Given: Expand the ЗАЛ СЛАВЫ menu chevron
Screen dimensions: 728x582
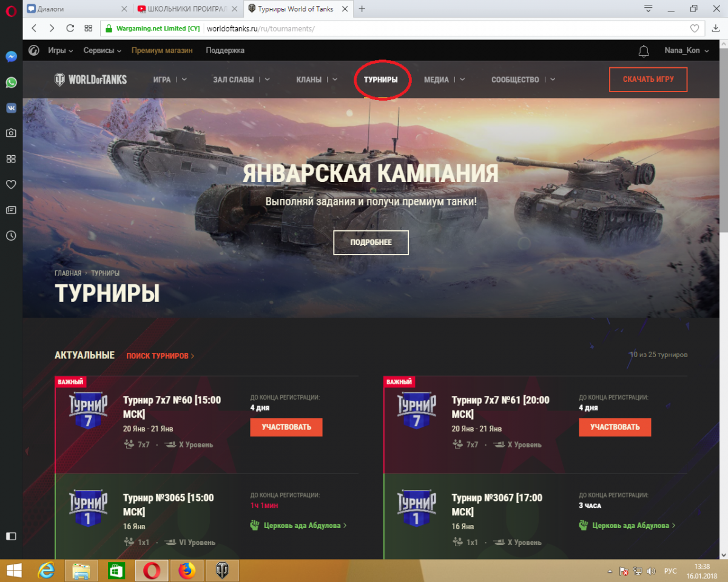Looking at the screenshot, I should 267,79.
